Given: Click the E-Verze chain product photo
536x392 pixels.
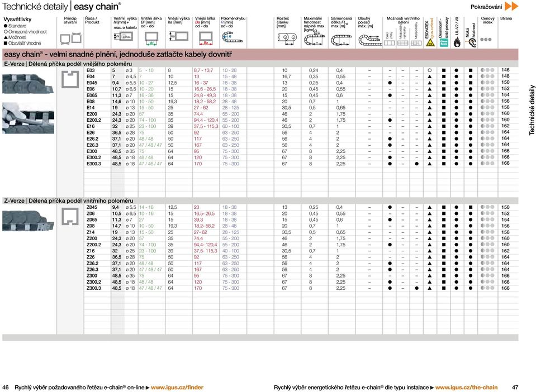Looking at the screenshot, I should [28, 83].
